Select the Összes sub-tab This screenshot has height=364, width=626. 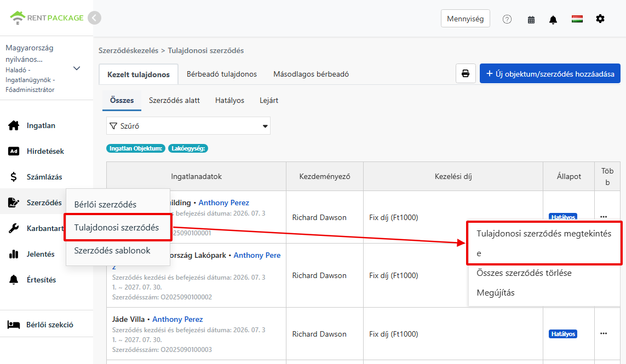click(x=122, y=100)
